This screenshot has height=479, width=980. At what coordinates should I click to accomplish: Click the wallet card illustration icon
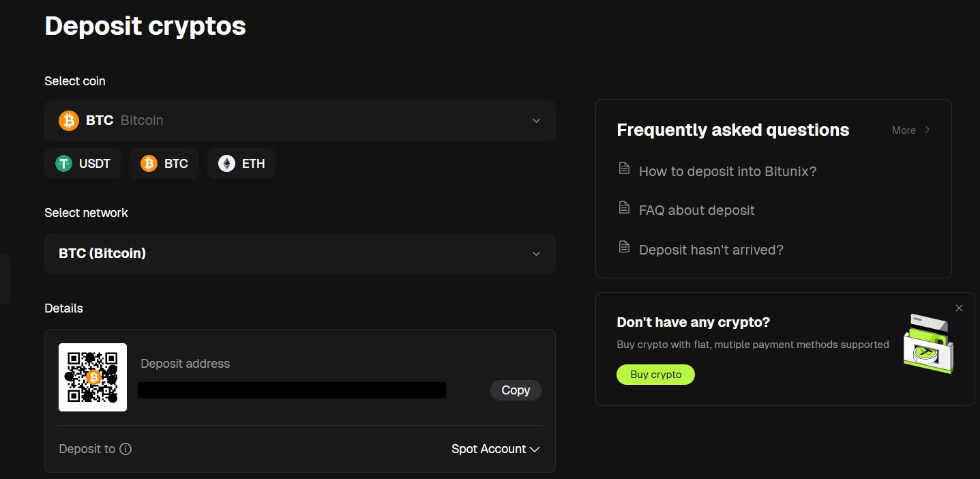927,344
